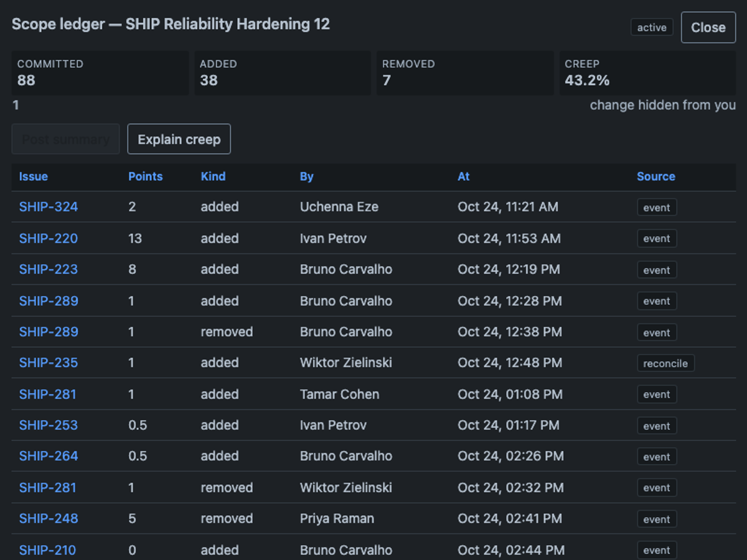The image size is (747, 560).
Task: Select the 'active' status badge
Action: (652, 27)
